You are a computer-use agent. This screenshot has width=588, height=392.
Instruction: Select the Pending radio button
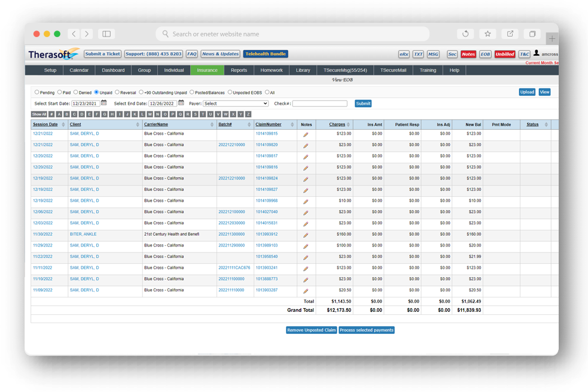[x=36, y=92]
